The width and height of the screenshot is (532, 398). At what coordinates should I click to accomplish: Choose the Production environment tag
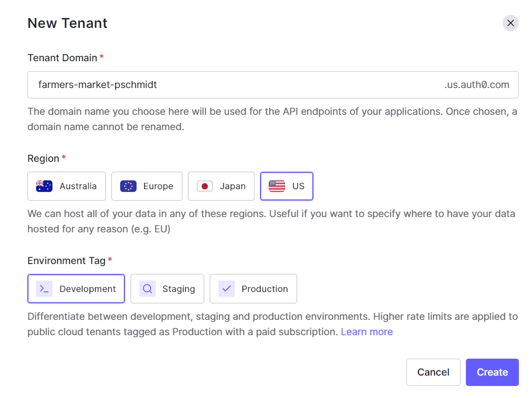(x=253, y=289)
